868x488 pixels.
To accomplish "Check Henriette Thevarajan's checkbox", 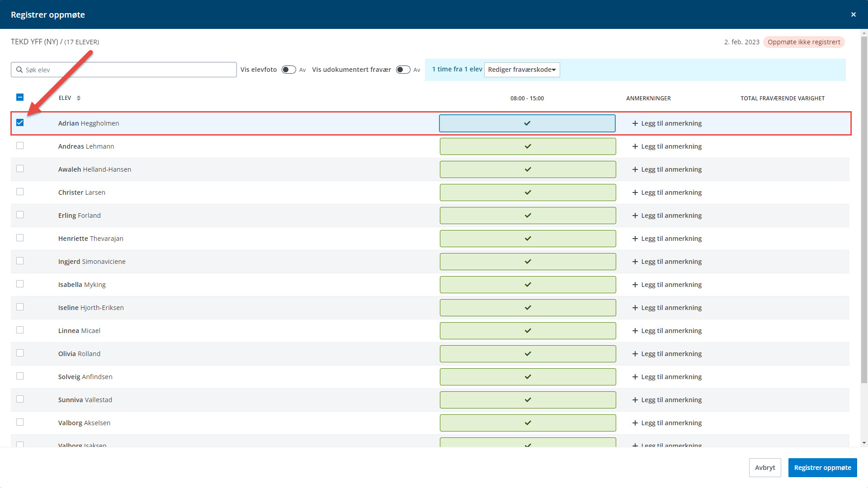I will tap(20, 238).
